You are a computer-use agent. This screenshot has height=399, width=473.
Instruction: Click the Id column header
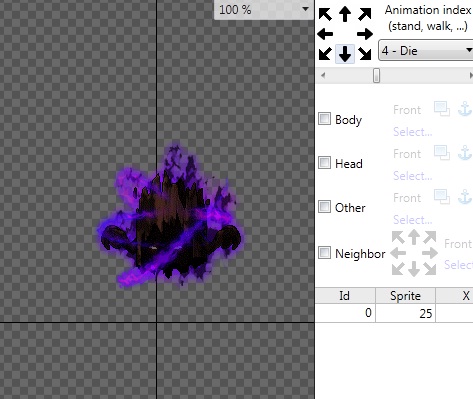click(345, 296)
